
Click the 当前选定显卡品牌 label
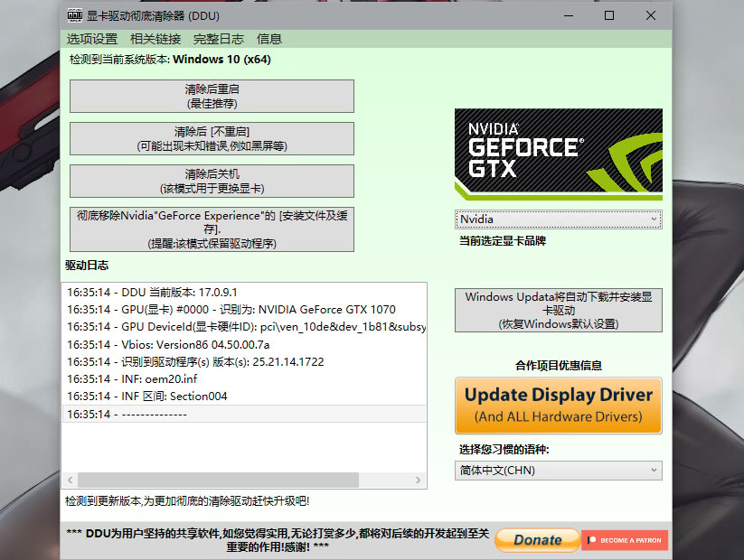click(503, 241)
